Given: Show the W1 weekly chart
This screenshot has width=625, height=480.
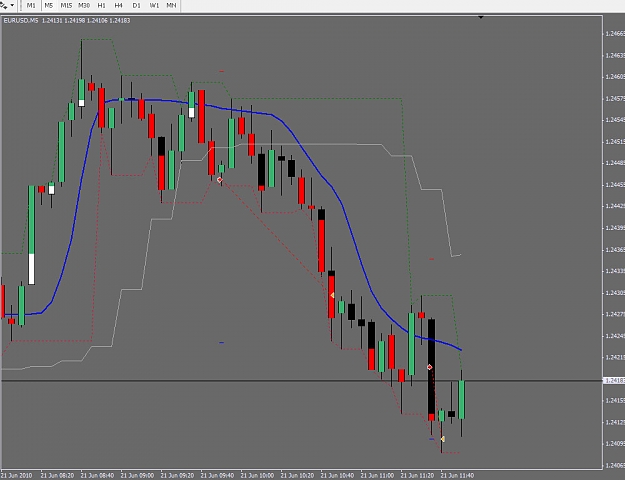Looking at the screenshot, I should [x=154, y=6].
